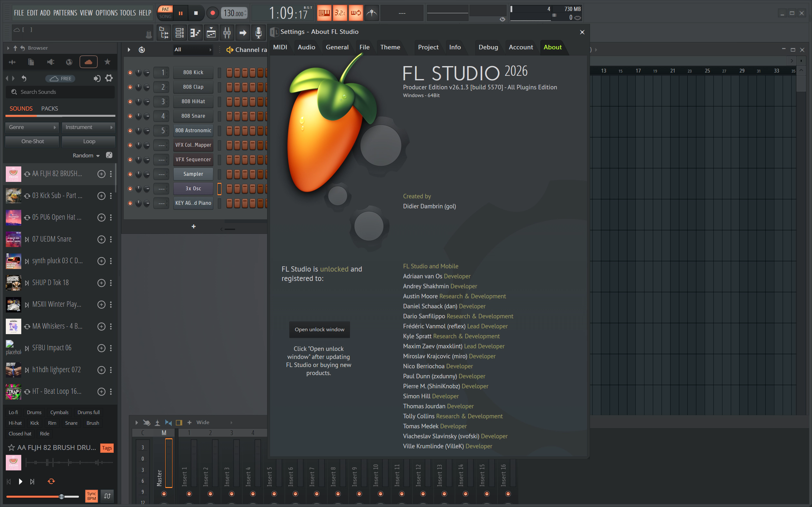Mute the 808 Kick channel
This screenshot has width=812, height=507.
130,73
